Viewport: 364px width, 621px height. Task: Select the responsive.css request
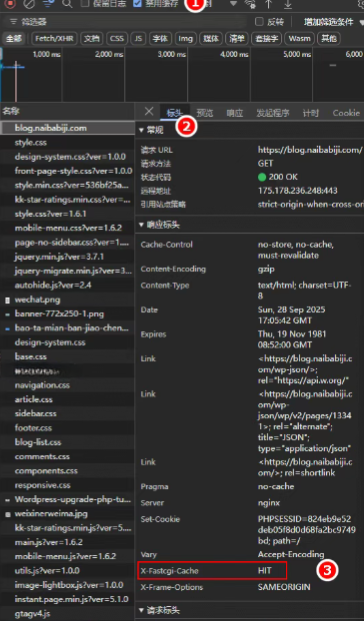(67, 485)
